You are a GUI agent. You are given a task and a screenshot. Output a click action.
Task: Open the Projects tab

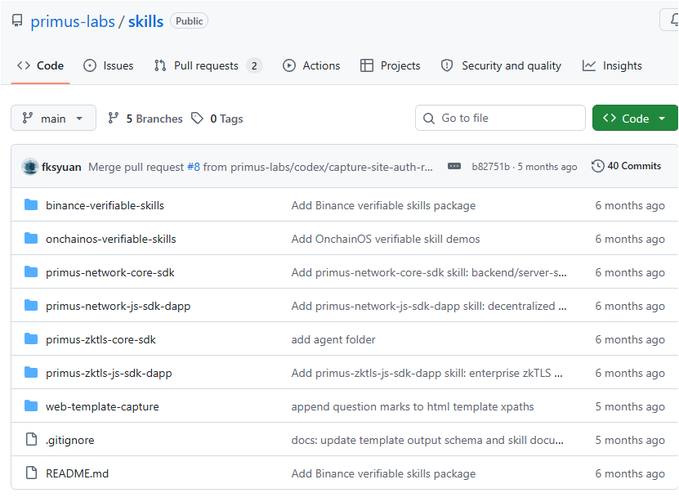390,66
